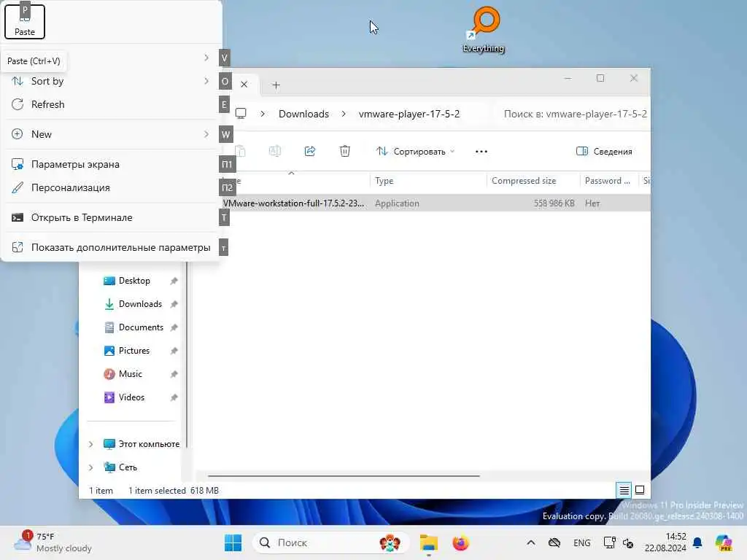Open the Sort by submenu
This screenshot has height=560, width=747.
[x=111, y=82]
